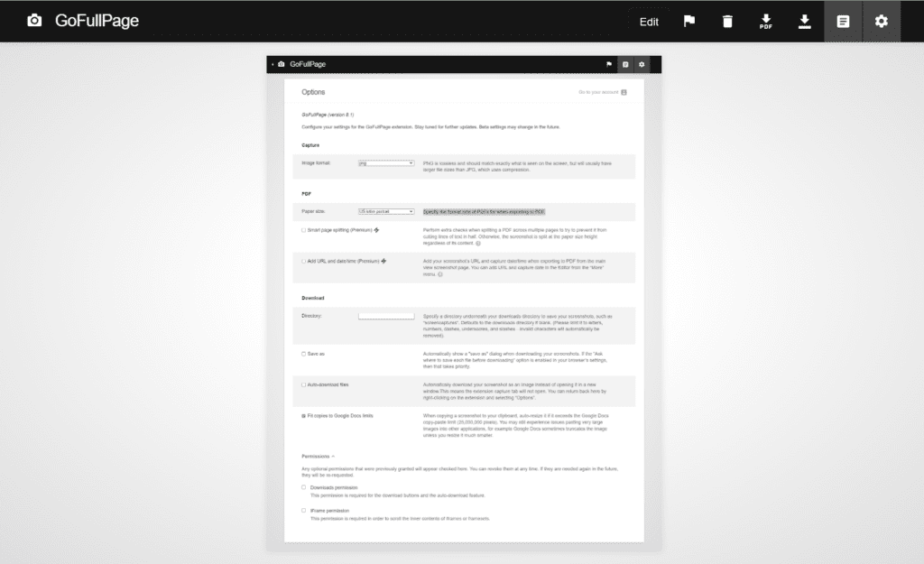Toggle the iFrame permission checkbox
Viewport: 924px width, 564px height.
pos(303,511)
